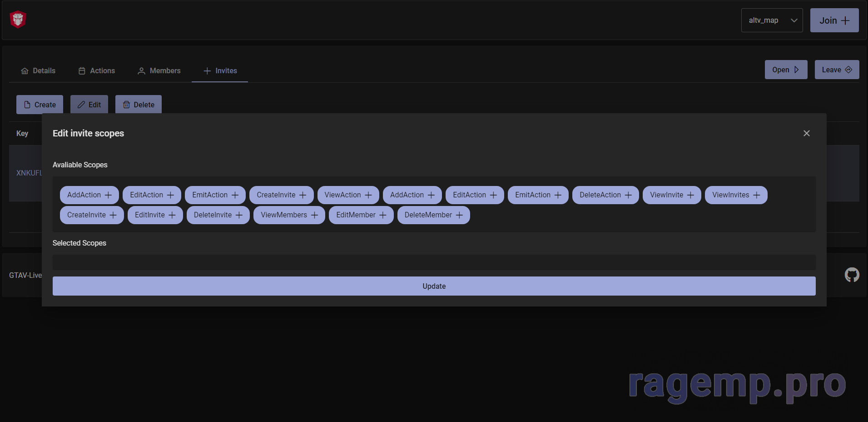Click the Edit invite button
Image resolution: width=868 pixels, height=422 pixels.
[x=89, y=105]
